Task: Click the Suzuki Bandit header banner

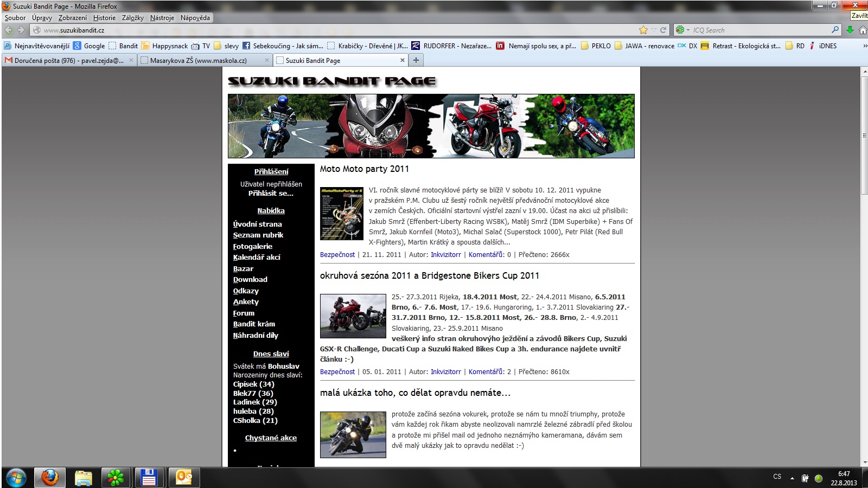Action: [431, 126]
